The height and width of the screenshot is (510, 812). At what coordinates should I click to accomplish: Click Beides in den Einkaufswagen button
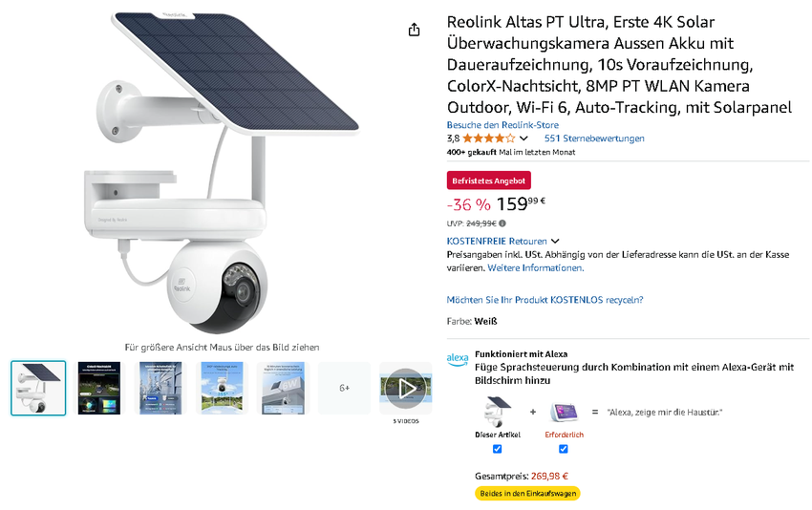(x=527, y=494)
